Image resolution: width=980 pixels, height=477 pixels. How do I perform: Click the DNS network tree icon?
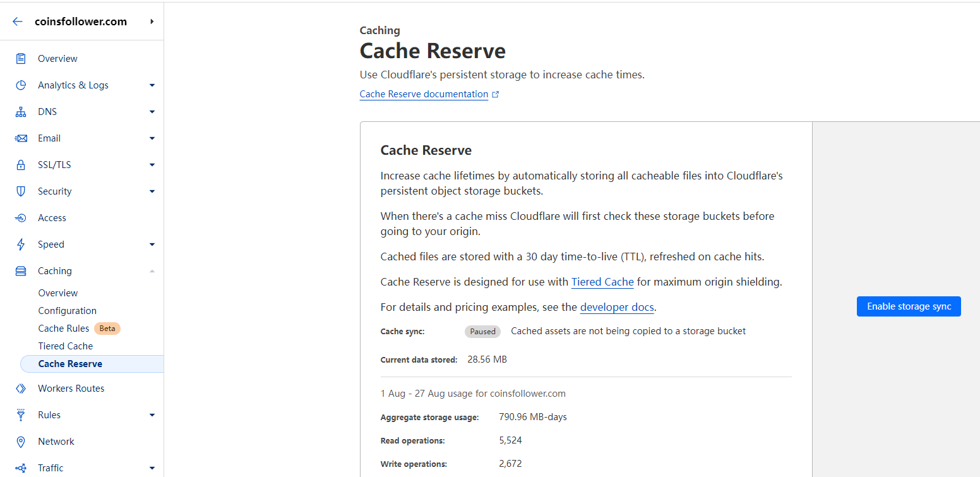21,112
